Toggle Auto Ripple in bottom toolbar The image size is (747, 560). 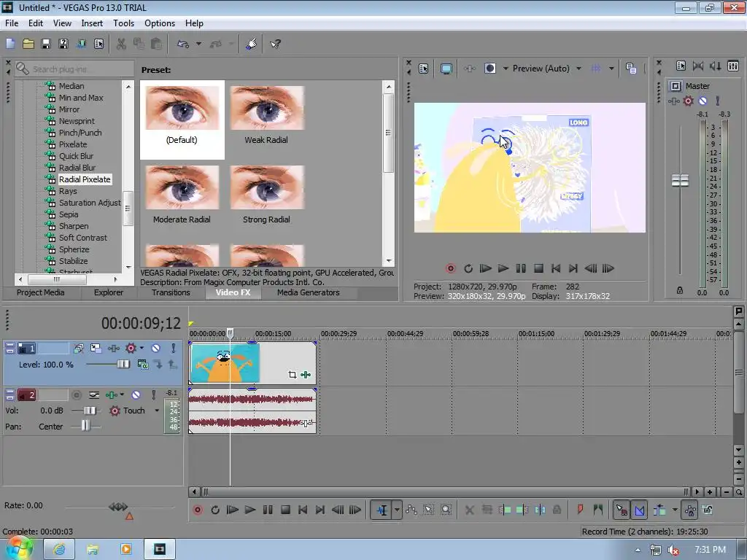(659, 510)
